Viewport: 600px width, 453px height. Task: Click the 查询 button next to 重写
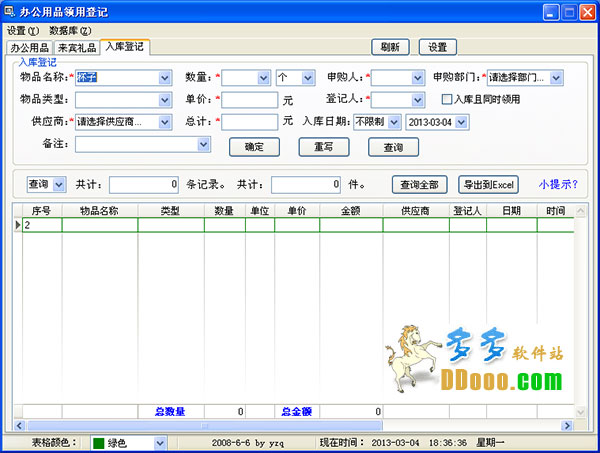pos(393,147)
